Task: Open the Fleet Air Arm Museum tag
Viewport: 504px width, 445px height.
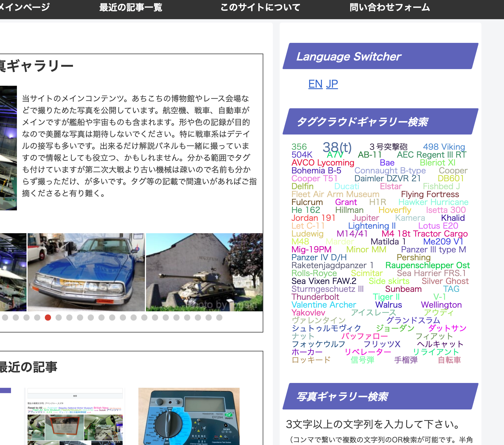Action: click(335, 194)
